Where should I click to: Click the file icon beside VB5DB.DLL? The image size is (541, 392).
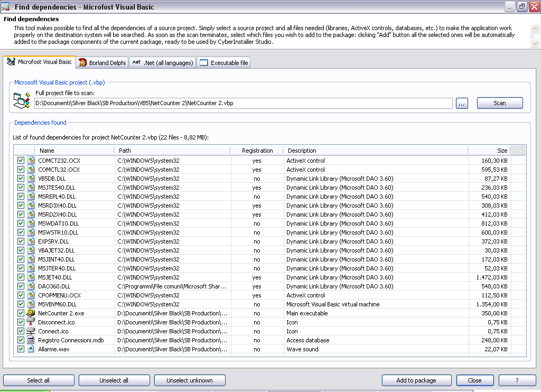31,179
